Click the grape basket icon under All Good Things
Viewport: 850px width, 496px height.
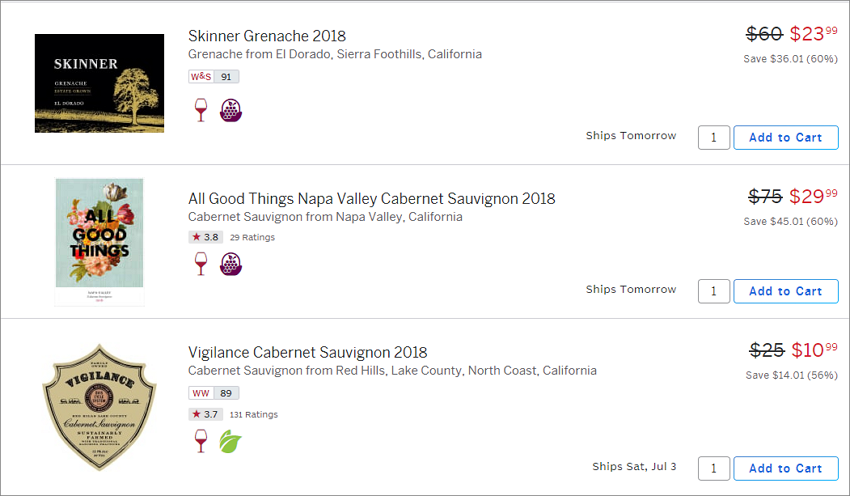[x=230, y=264]
